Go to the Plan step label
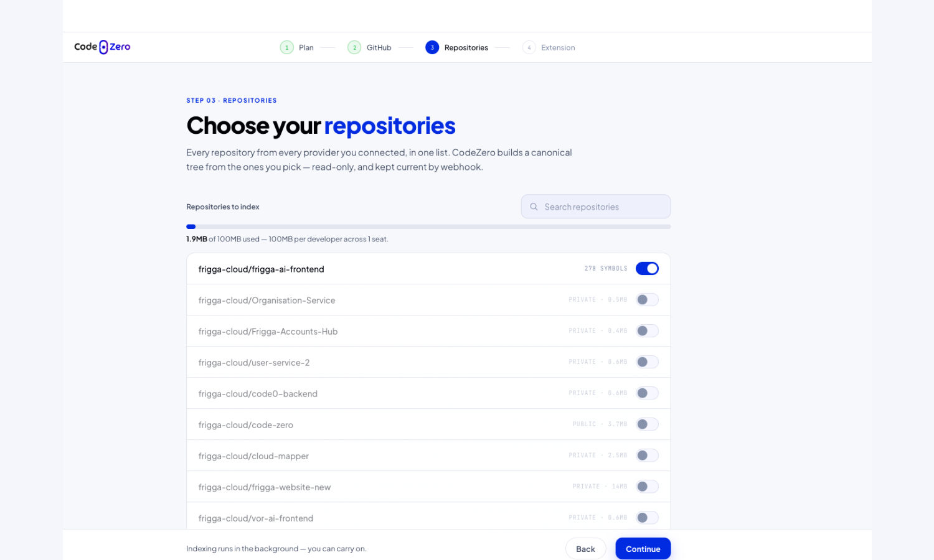This screenshot has width=934, height=560. [306, 47]
